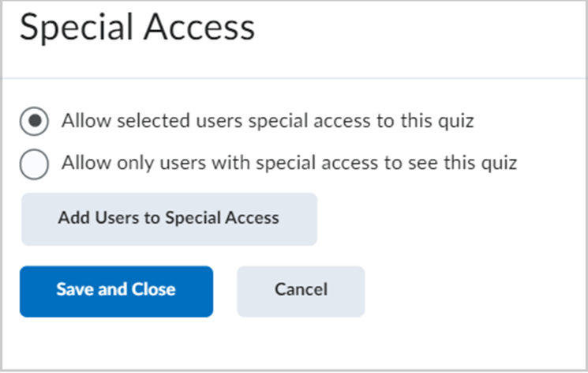Image resolution: width=588 pixels, height=373 pixels.
Task: Discard changes with the Cancel button
Action: click(x=301, y=292)
